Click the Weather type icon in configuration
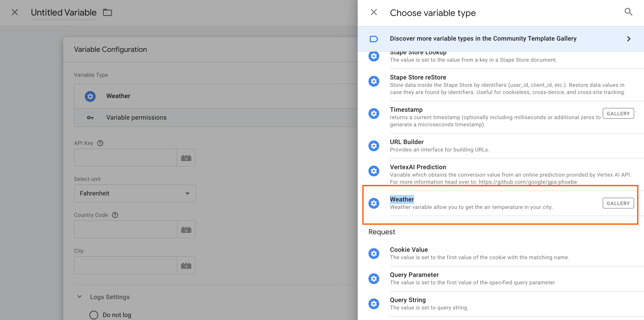Image resolution: width=644 pixels, height=320 pixels. click(90, 96)
